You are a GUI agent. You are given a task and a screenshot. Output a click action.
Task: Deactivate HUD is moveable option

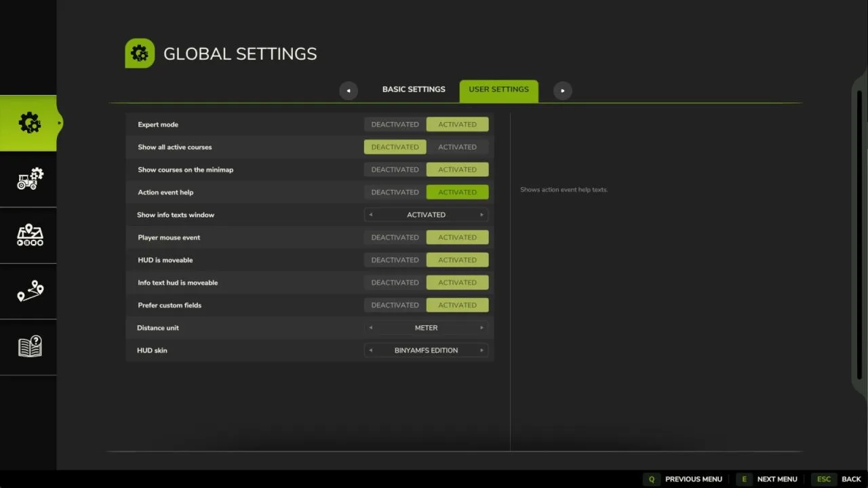click(x=395, y=260)
